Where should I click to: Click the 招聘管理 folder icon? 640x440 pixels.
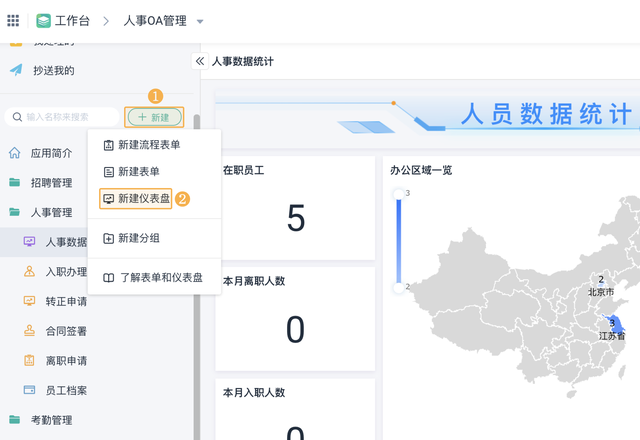tap(15, 182)
